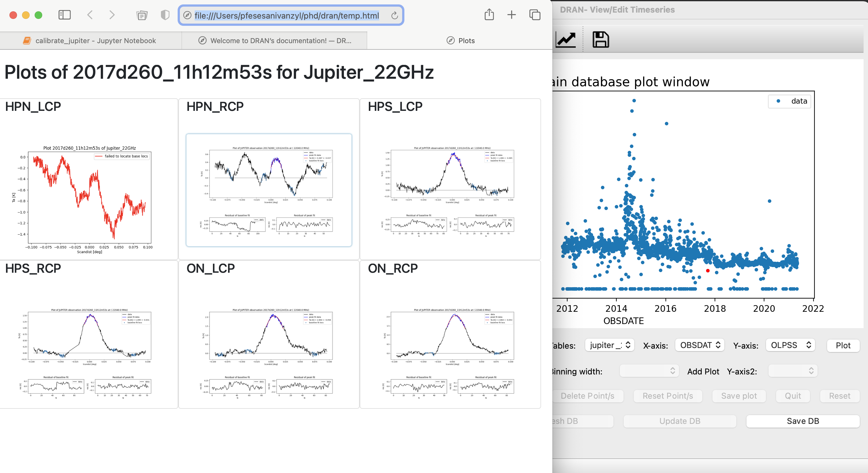Click the Update DB button
The image size is (868, 473).
click(x=680, y=421)
